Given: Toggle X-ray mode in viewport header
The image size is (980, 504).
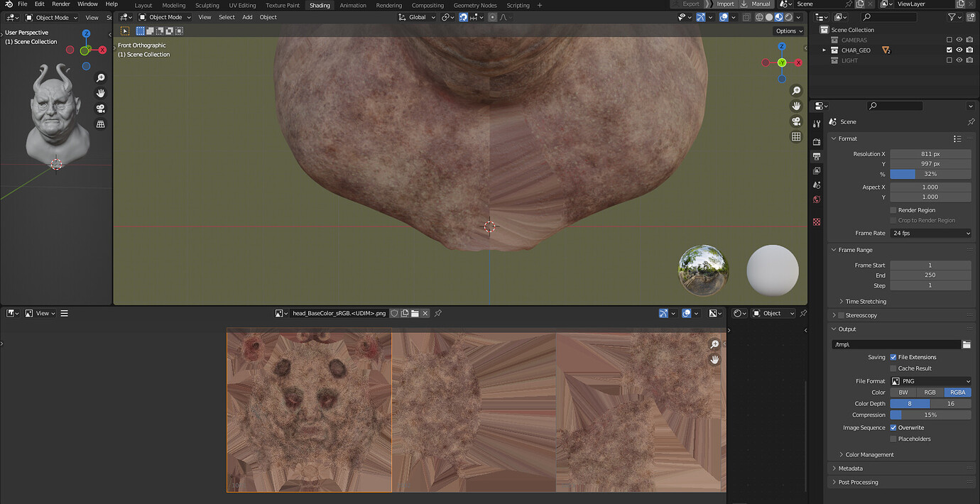Looking at the screenshot, I should (746, 17).
